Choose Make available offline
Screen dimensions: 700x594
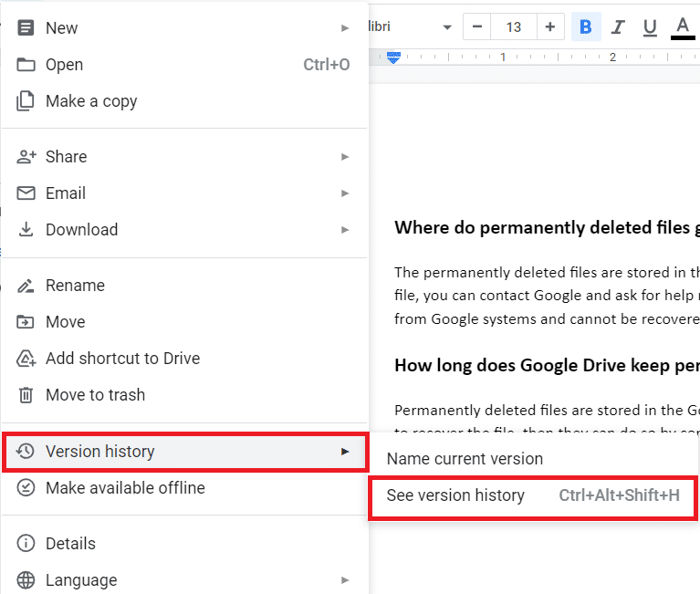coord(185,488)
